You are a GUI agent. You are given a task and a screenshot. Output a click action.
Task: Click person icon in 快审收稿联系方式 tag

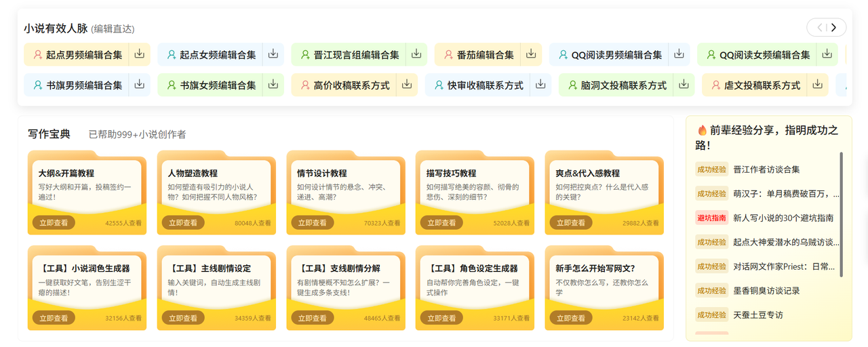pyautogui.click(x=439, y=85)
